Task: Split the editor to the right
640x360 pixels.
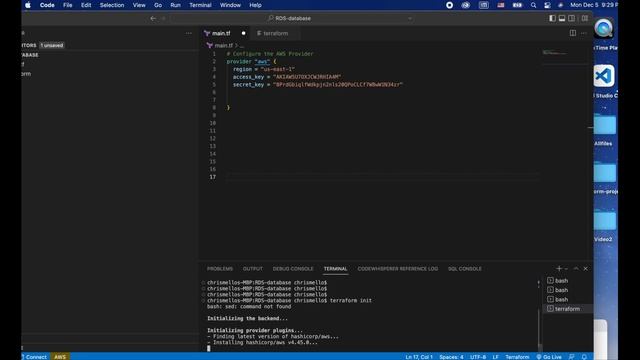Action: [x=573, y=33]
